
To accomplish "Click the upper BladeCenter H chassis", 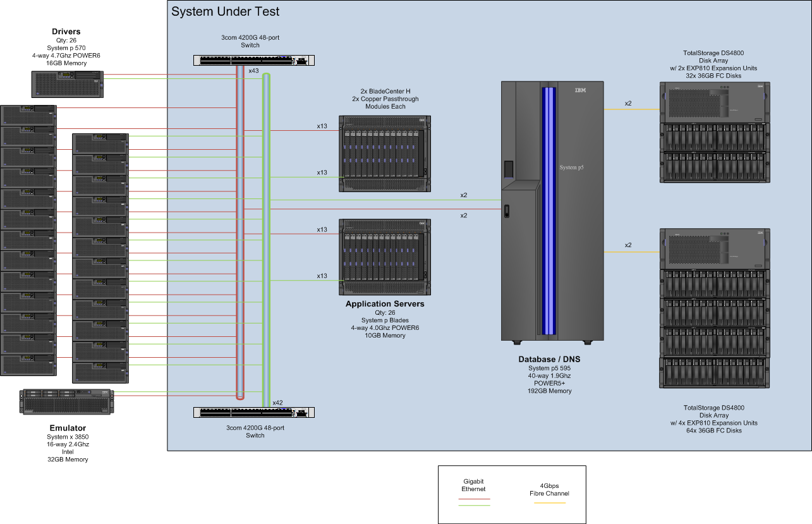I will pos(385,153).
